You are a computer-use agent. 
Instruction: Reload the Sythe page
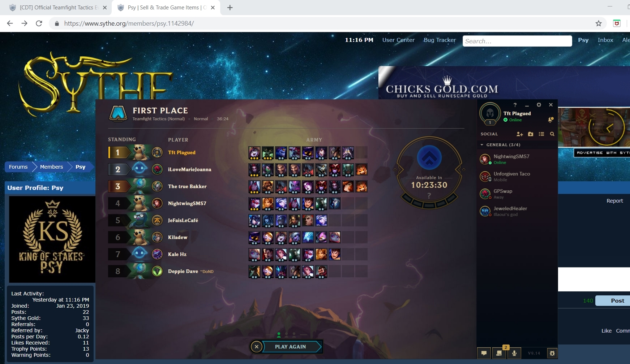[x=39, y=23]
